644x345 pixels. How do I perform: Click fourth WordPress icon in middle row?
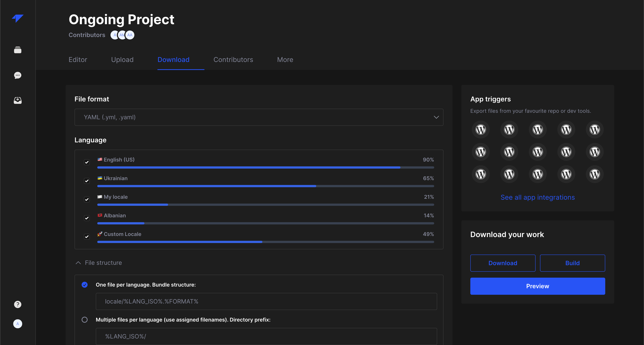click(x=566, y=152)
